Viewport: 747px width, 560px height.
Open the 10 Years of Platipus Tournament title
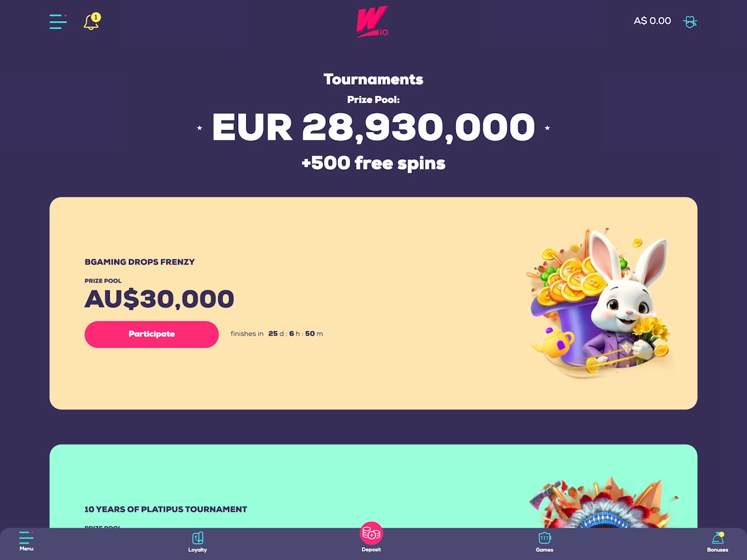pos(166,509)
